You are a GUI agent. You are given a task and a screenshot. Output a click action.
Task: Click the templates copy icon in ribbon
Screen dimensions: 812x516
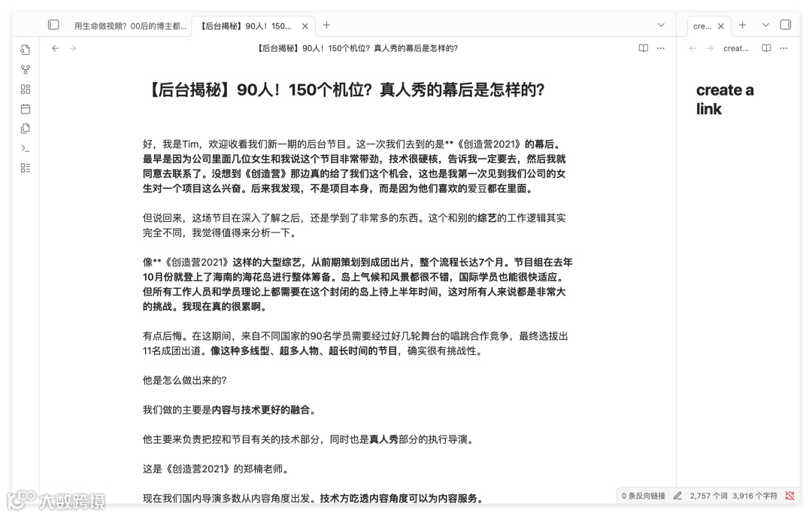coord(26,129)
